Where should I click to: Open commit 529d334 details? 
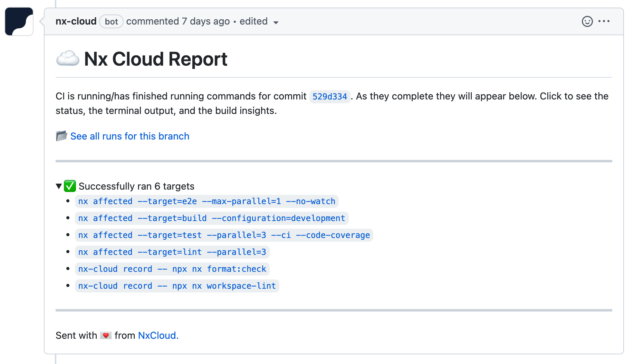[329, 97]
